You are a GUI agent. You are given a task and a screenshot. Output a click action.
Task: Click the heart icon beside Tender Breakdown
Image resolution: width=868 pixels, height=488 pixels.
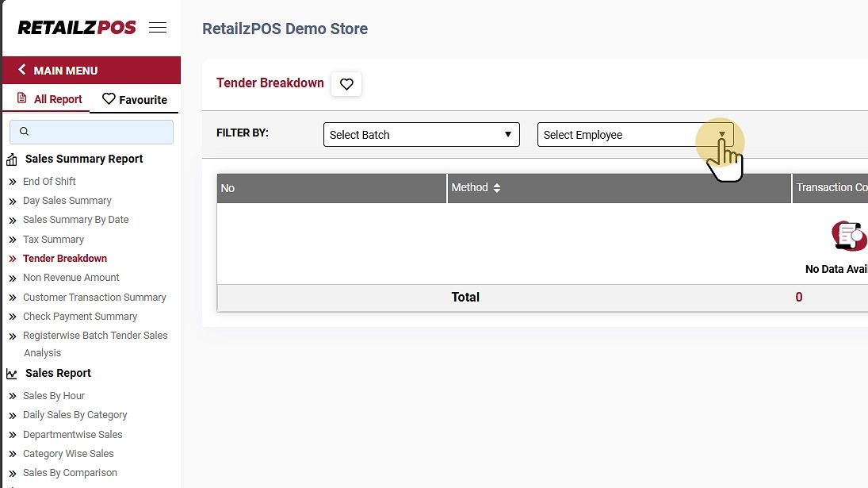pos(346,84)
